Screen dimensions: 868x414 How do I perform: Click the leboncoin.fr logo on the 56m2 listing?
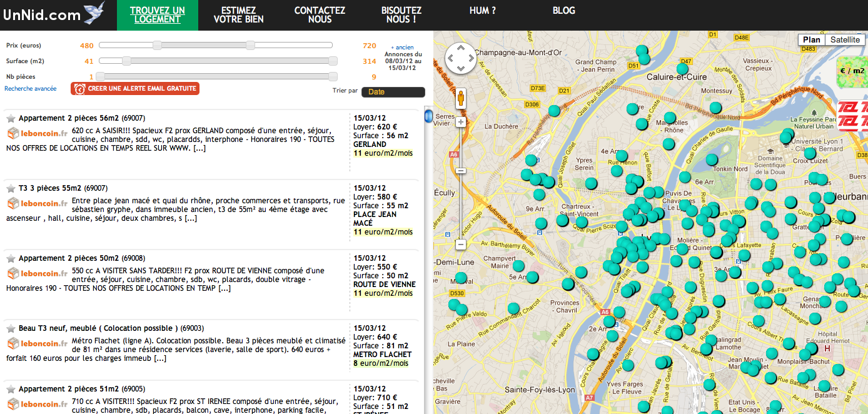coord(38,133)
